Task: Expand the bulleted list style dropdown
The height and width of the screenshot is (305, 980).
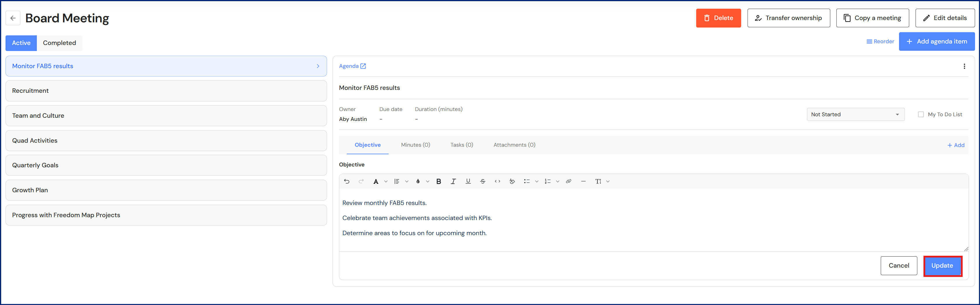Action: [x=537, y=181]
